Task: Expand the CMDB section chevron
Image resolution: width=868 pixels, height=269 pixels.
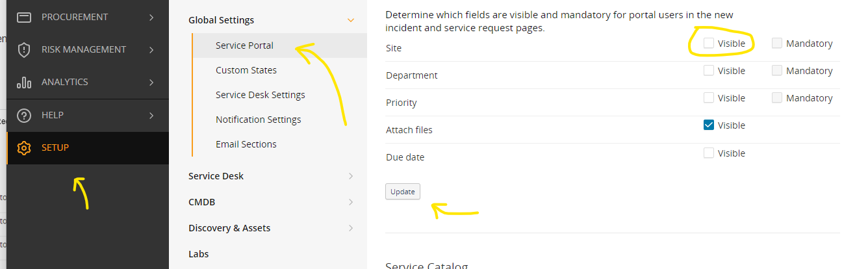Action: (x=351, y=202)
